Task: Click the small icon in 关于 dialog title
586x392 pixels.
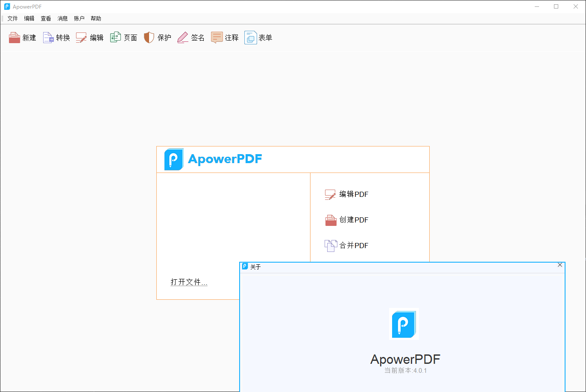Action: click(x=245, y=266)
